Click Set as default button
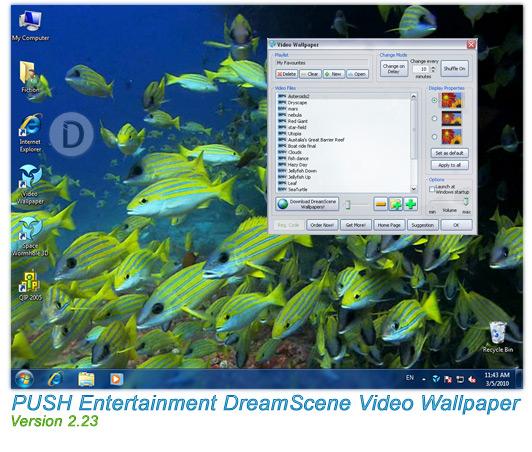Viewport: 532px width, 452px height. [x=449, y=153]
